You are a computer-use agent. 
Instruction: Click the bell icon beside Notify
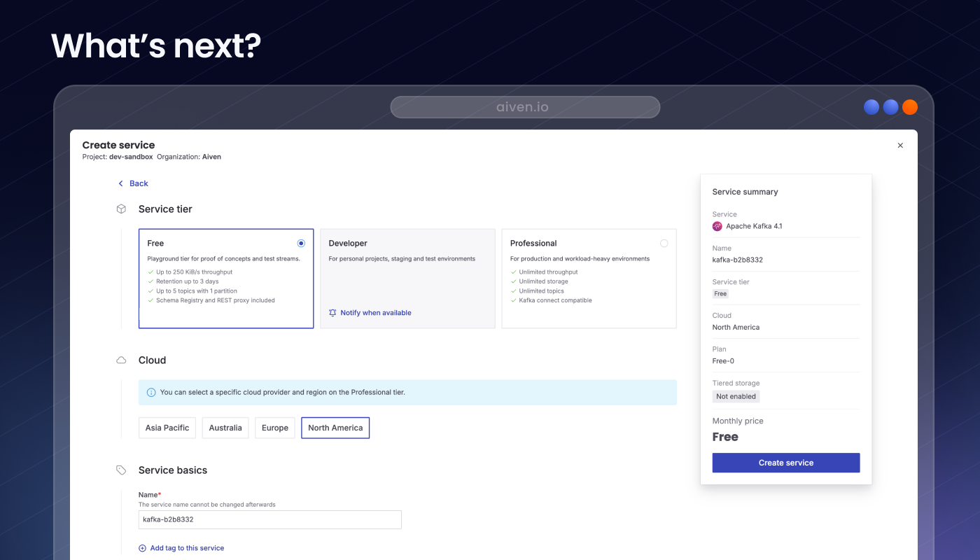click(332, 313)
